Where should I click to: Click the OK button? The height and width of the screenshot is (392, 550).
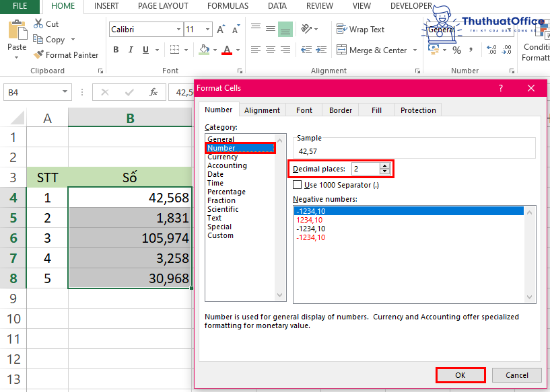tap(460, 375)
